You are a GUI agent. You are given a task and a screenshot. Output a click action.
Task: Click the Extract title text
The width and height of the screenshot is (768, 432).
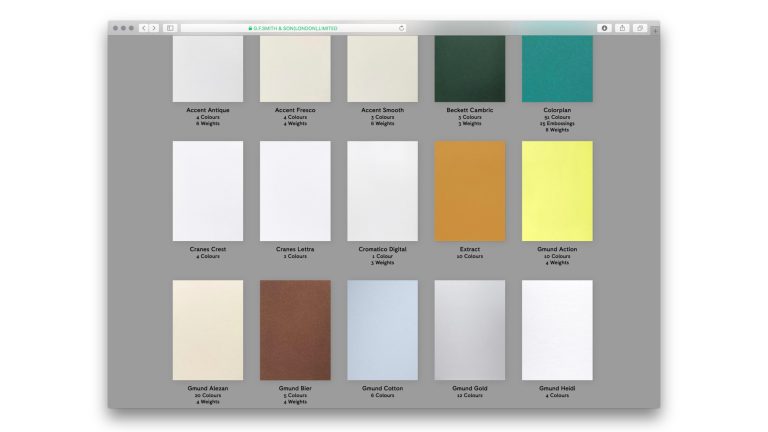click(x=470, y=249)
